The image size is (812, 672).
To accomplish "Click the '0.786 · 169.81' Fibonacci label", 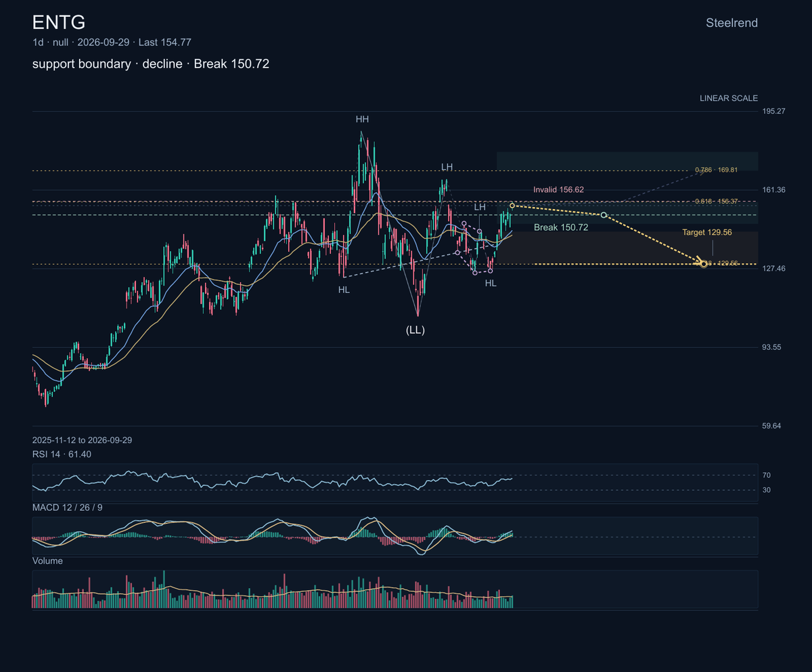I will (716, 170).
